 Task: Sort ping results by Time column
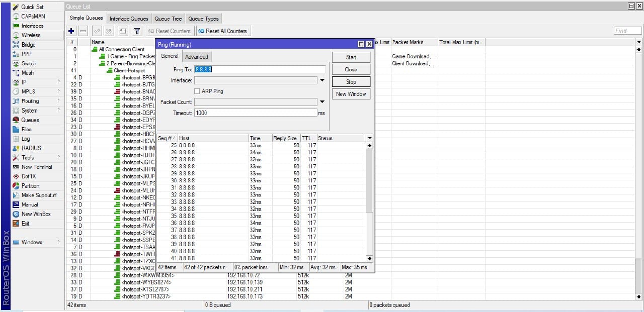tap(260, 138)
